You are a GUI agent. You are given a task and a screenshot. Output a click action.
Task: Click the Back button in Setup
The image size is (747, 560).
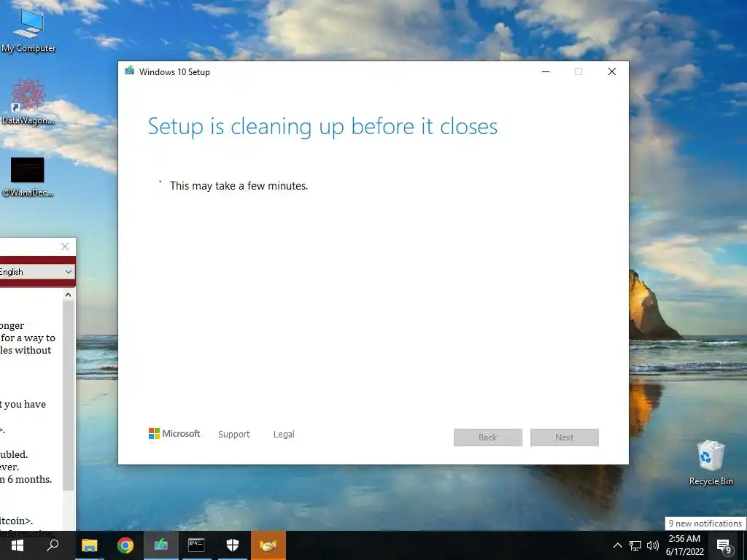click(x=488, y=437)
